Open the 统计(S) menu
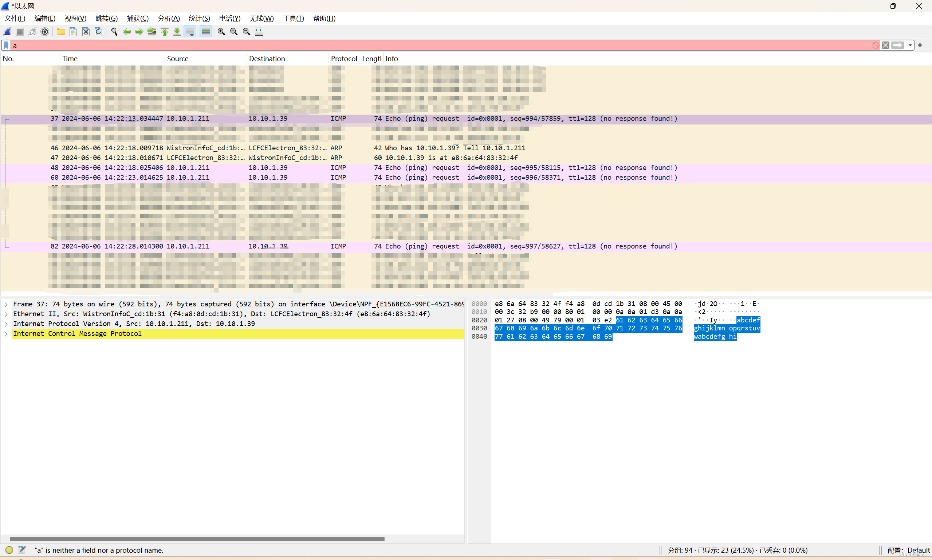The height and width of the screenshot is (560, 932). [x=199, y=18]
